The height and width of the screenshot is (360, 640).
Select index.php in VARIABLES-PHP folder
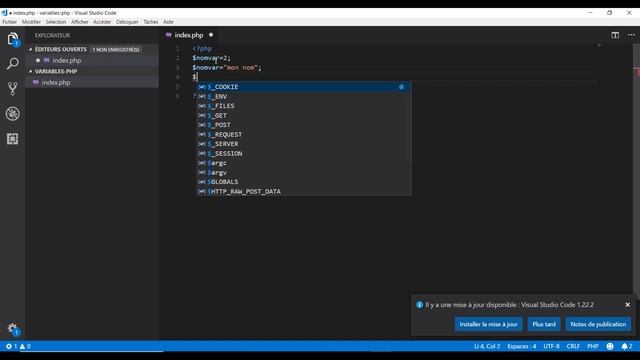(x=92, y=82)
